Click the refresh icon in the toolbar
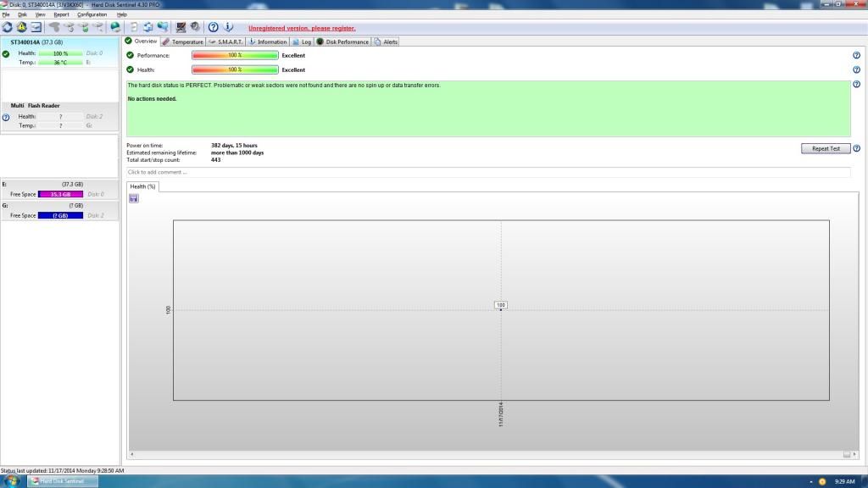 (8, 27)
